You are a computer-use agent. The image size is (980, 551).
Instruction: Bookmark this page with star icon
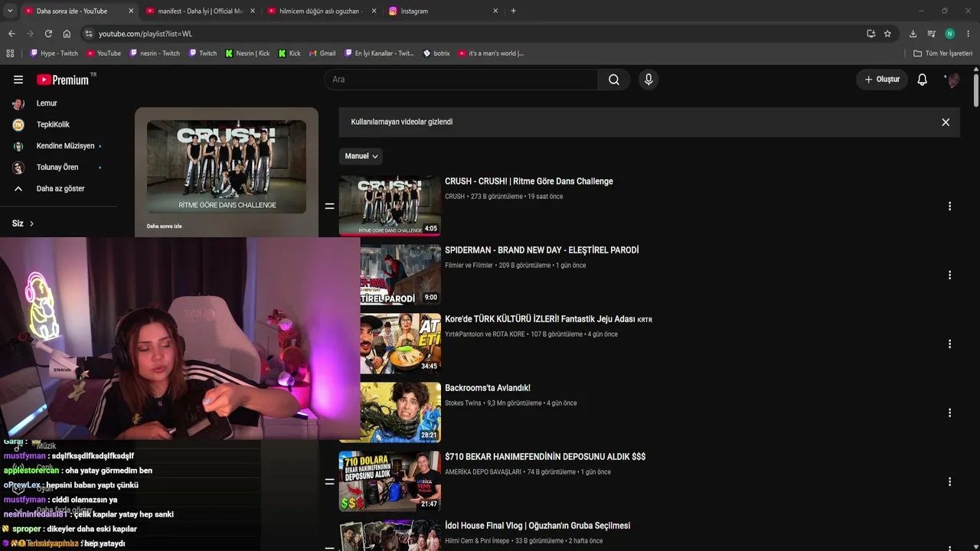[x=887, y=34]
